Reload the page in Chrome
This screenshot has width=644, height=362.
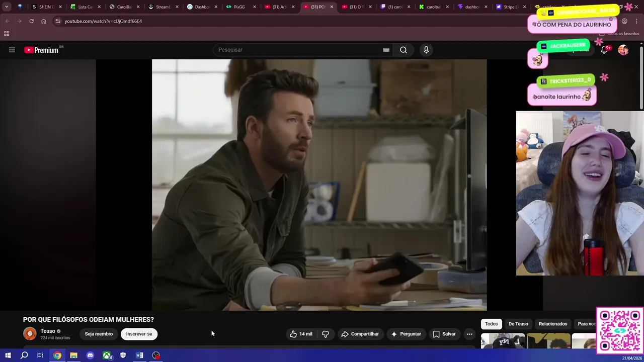(31, 21)
